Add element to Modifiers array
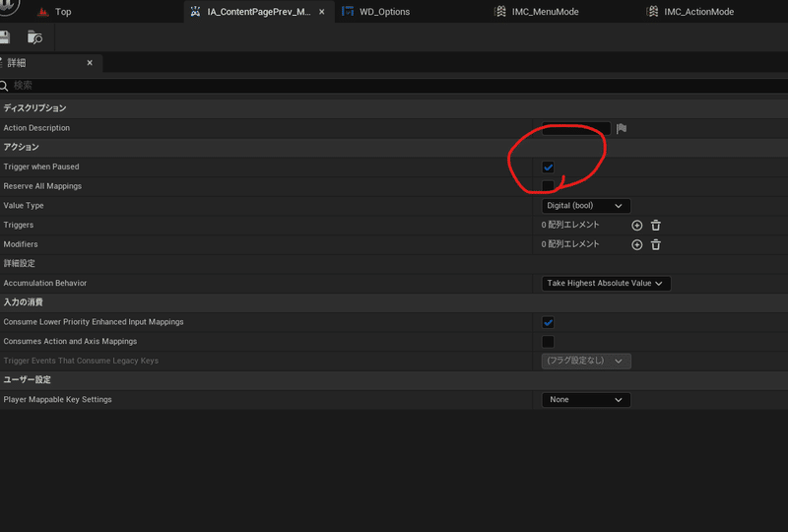The image size is (788, 532). [x=636, y=245]
